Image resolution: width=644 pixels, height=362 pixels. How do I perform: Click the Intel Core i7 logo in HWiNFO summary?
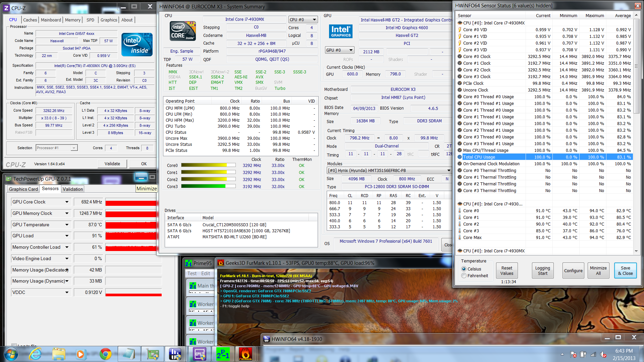point(183,31)
